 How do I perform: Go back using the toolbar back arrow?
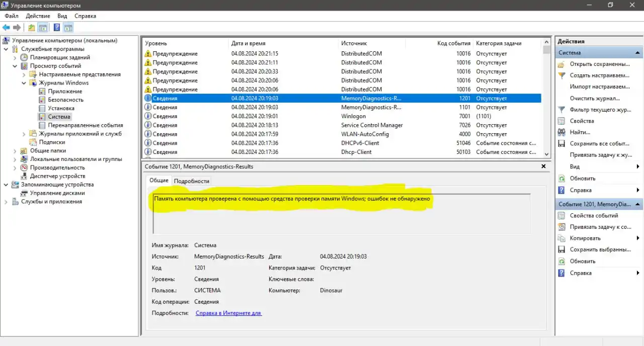pos(7,27)
